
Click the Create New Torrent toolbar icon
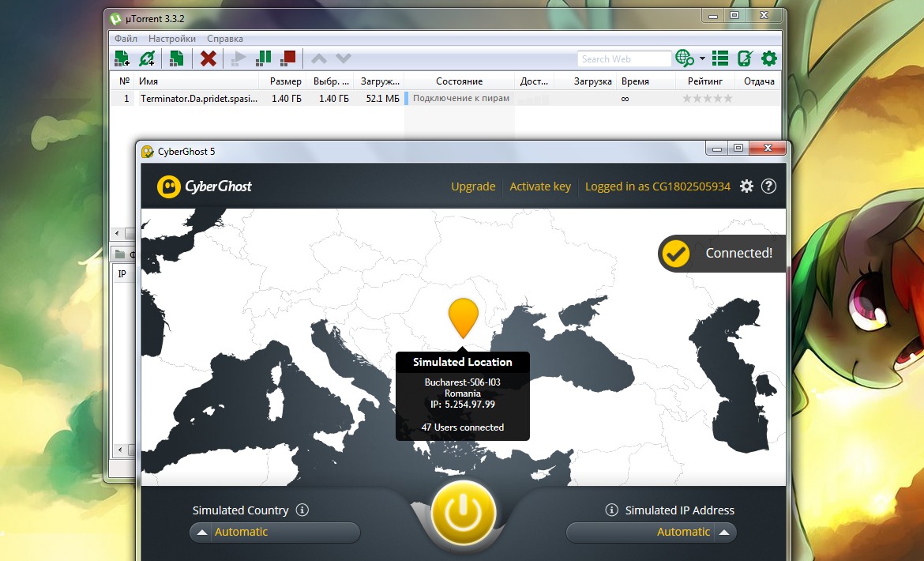point(176,58)
